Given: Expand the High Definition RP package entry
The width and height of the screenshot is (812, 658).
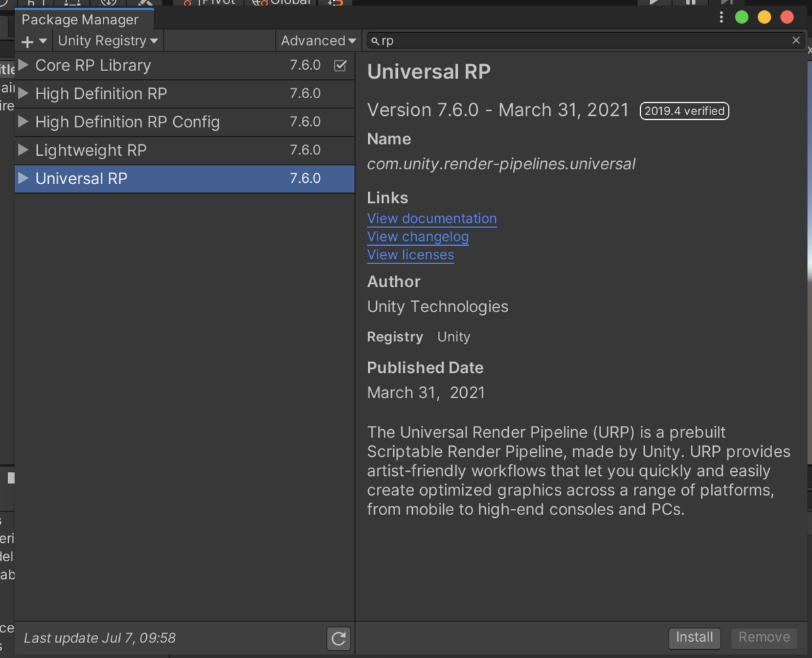Looking at the screenshot, I should [22, 93].
